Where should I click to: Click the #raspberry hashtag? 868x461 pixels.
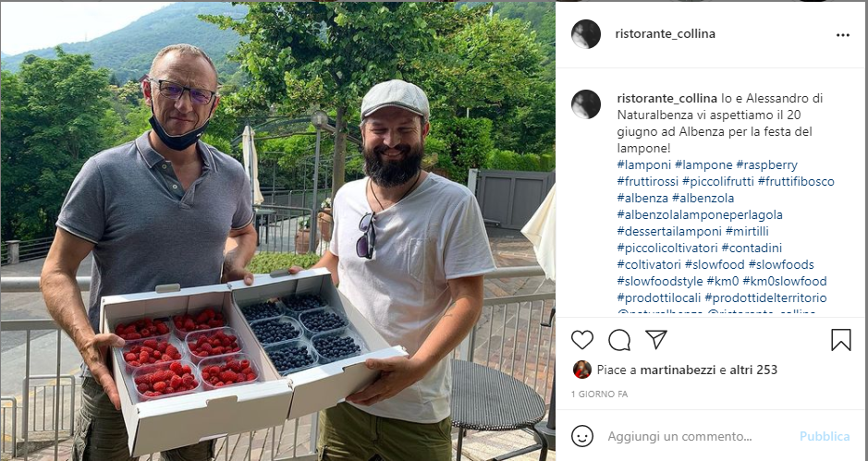tap(766, 165)
